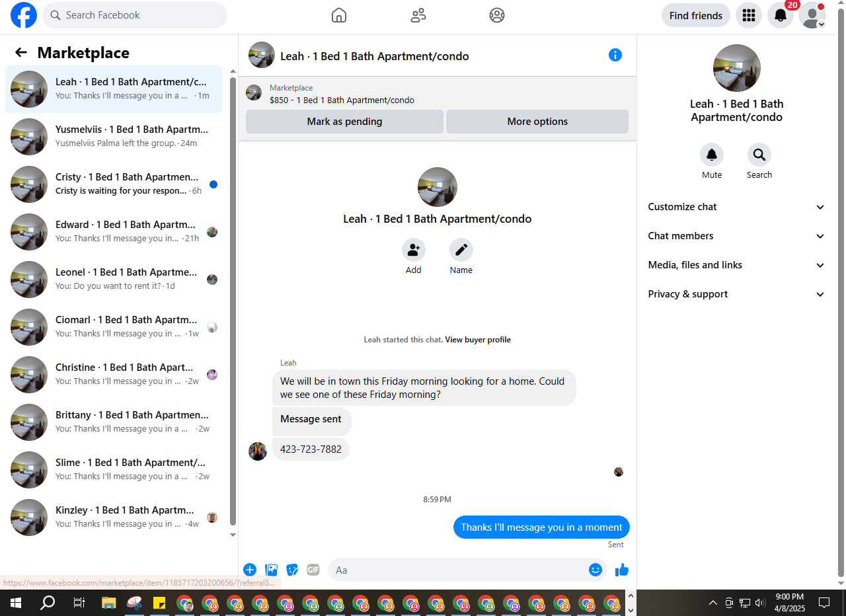
Task: Open Sticky Notes from the taskbar
Action: [159, 603]
